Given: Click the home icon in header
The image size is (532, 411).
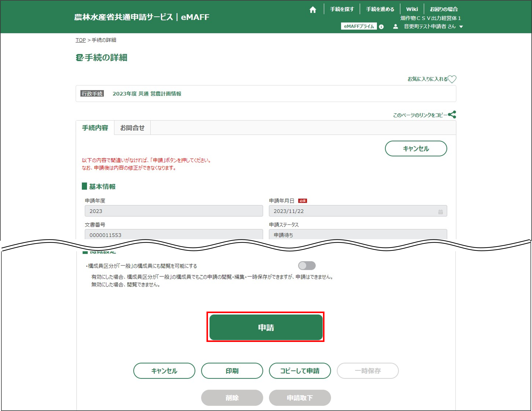Looking at the screenshot, I should (313, 10).
